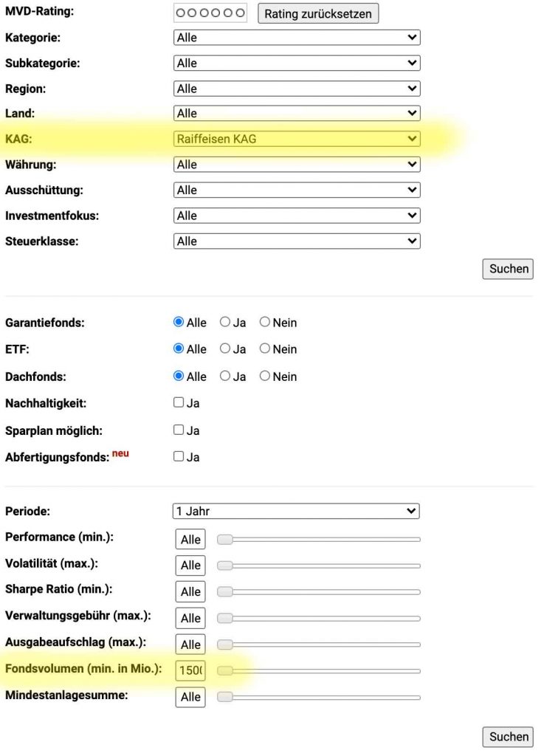This screenshot has height=756, width=544.
Task: Click the Fondsvolumen field showing 1500
Action: pyautogui.click(x=190, y=670)
